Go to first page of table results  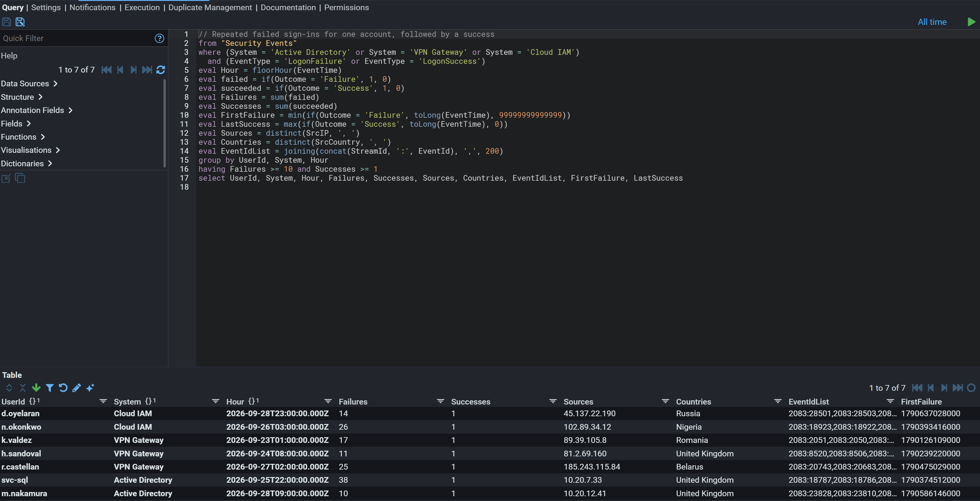917,388
